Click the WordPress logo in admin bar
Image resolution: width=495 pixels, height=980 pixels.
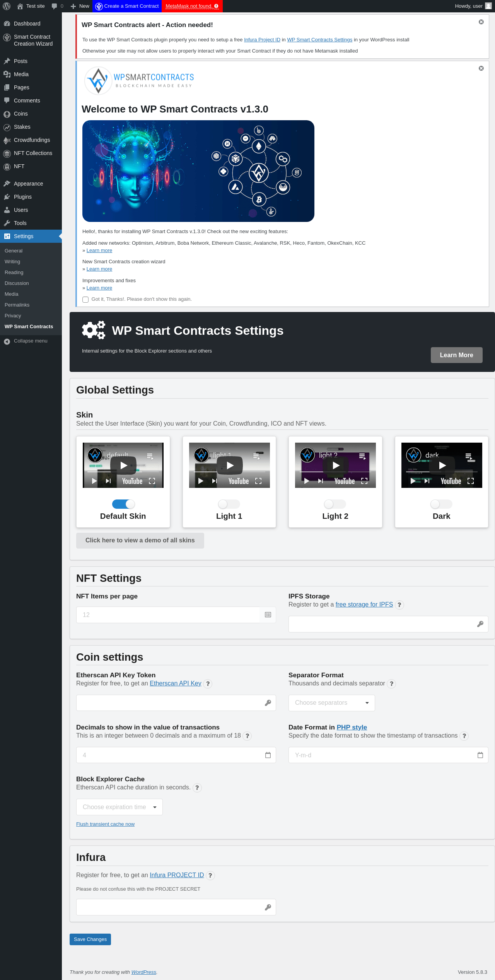(x=7, y=6)
